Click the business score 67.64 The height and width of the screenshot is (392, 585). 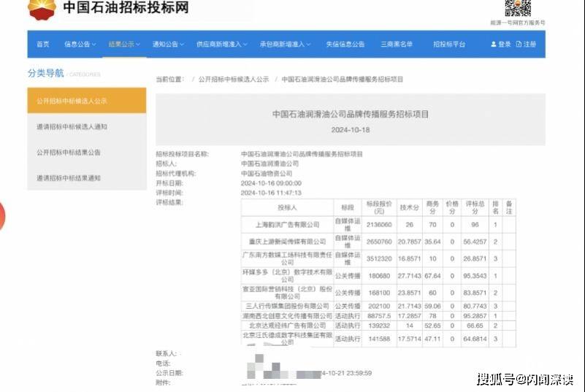[432, 276]
